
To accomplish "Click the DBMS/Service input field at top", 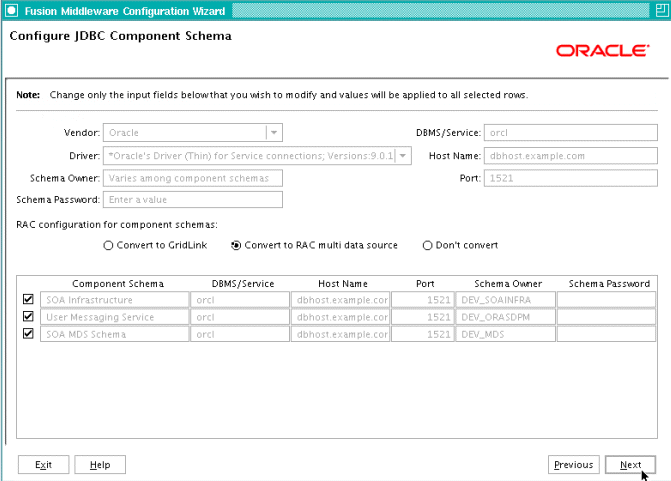I will pyautogui.click(x=571, y=133).
